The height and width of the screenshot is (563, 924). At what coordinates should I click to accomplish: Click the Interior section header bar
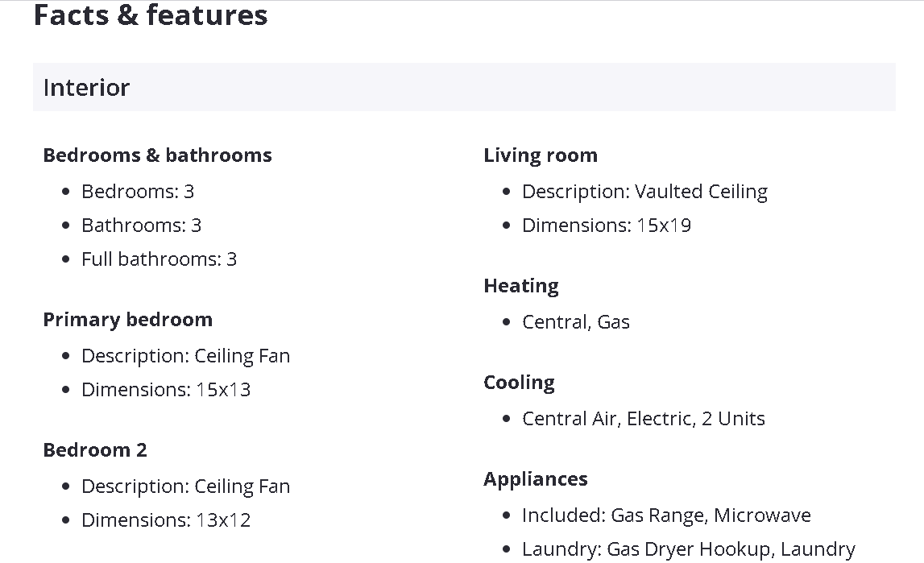(463, 87)
